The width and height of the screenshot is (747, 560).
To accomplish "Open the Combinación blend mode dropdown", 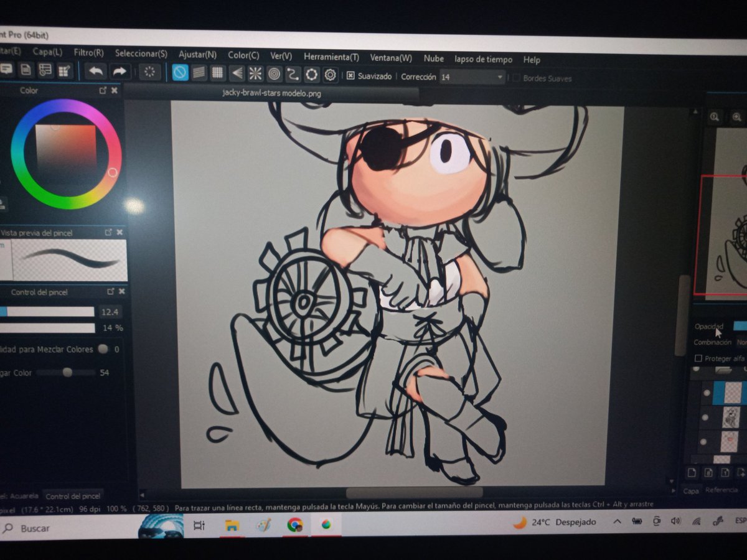I will (741, 342).
